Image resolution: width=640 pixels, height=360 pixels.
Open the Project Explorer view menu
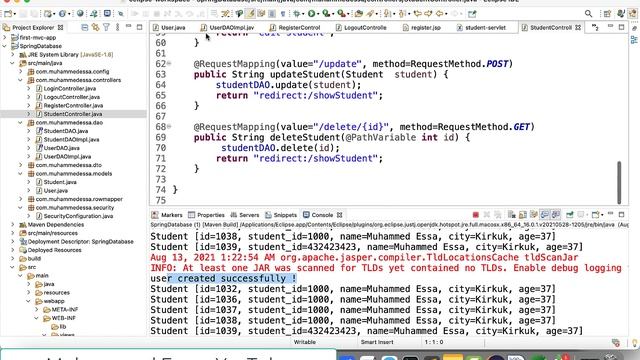click(x=118, y=27)
